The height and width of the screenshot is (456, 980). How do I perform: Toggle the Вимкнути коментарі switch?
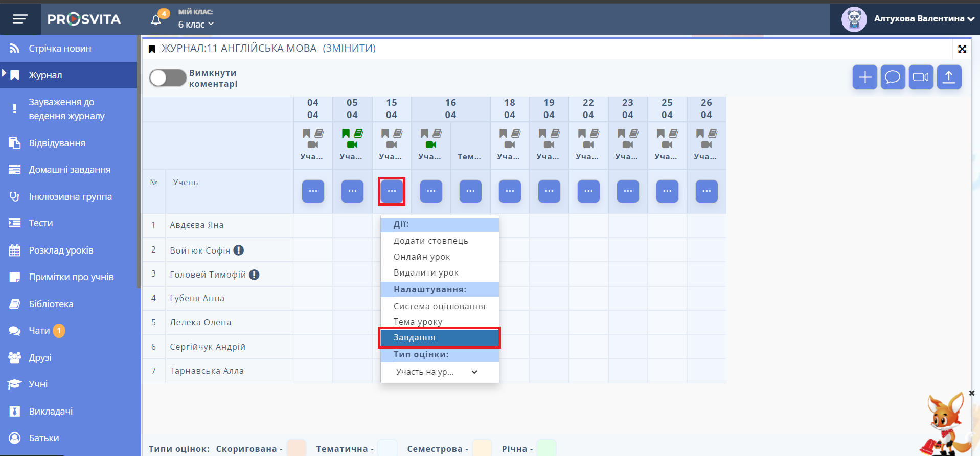click(168, 78)
